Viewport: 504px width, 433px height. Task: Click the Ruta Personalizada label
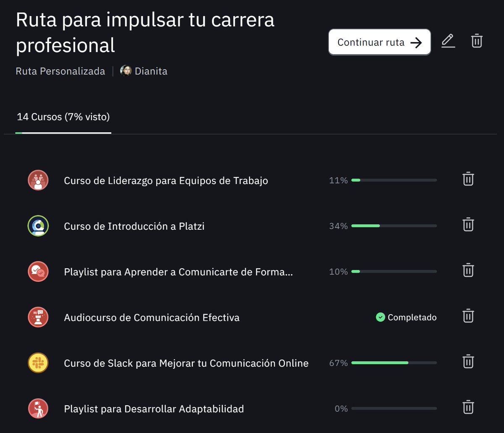pyautogui.click(x=60, y=71)
